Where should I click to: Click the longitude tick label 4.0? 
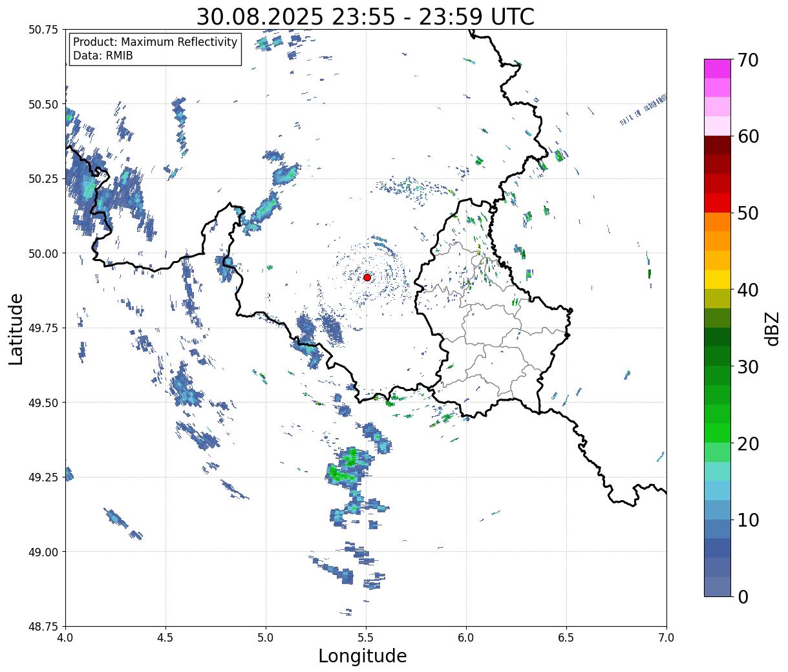coord(65,638)
